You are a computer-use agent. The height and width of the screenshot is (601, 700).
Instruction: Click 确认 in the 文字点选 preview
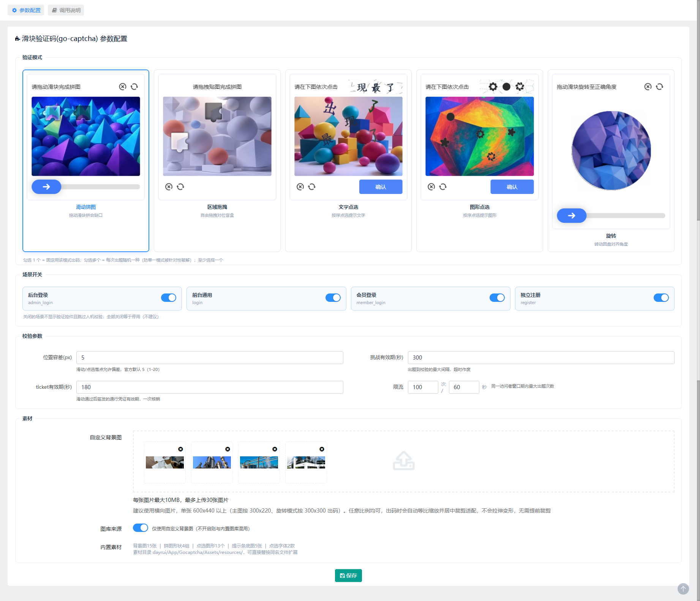(x=381, y=187)
